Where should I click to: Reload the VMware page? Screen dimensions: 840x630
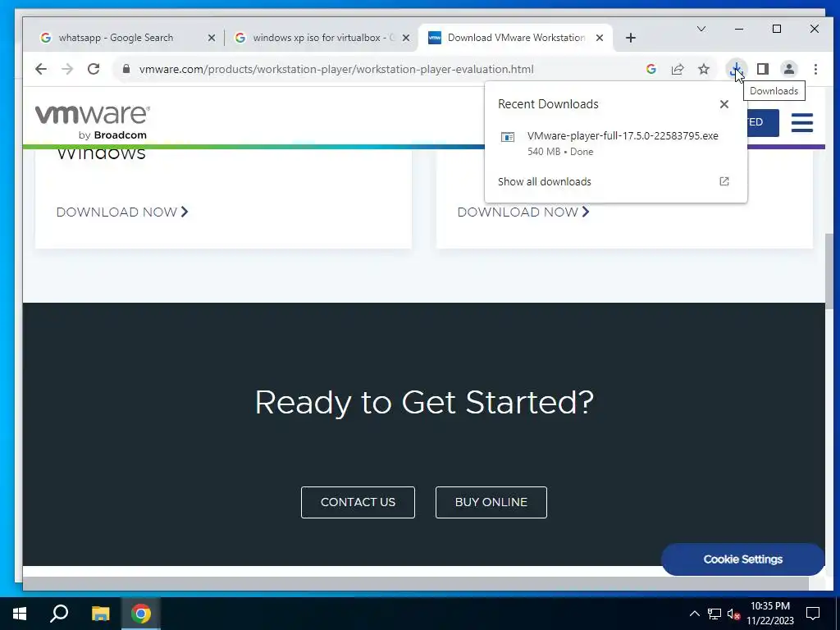(x=94, y=69)
